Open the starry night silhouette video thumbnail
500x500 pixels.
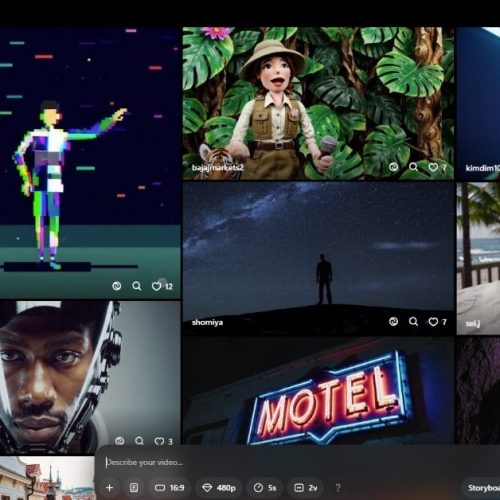click(318, 258)
